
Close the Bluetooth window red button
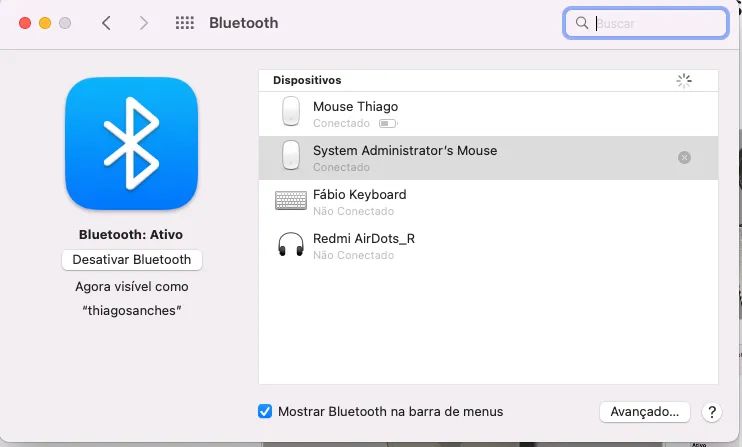coord(25,23)
